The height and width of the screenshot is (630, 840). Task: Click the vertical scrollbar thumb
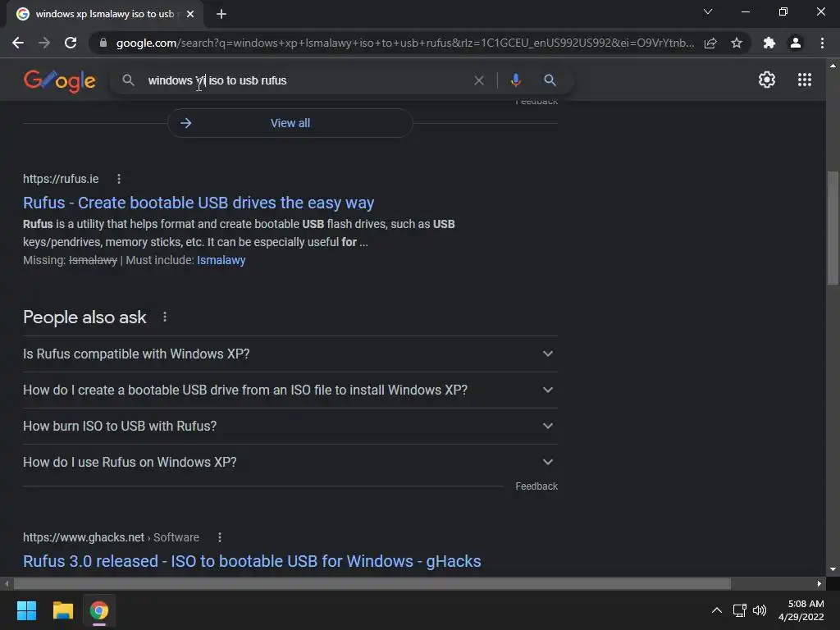pos(833,228)
